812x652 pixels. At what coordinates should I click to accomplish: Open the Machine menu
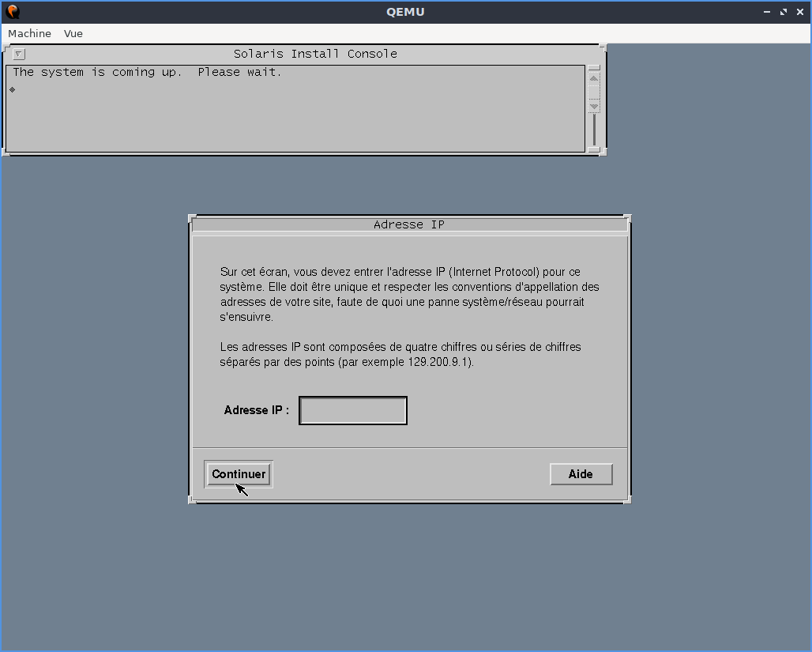[x=29, y=34]
